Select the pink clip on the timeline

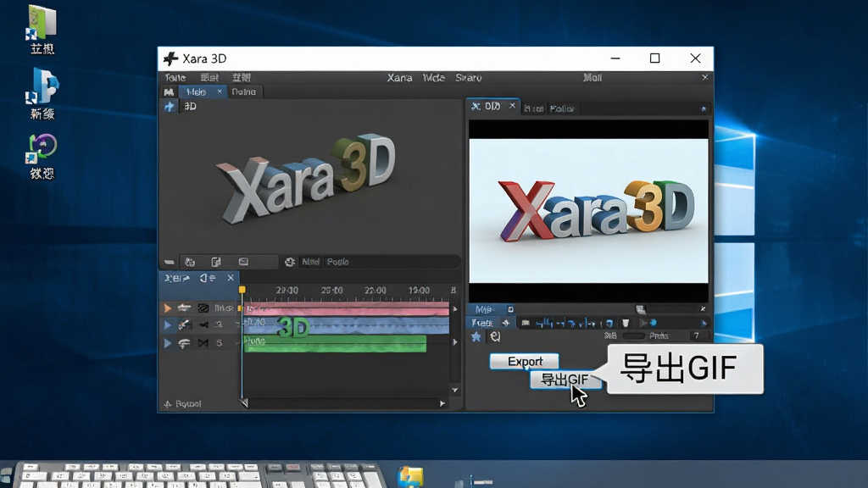[x=346, y=308]
